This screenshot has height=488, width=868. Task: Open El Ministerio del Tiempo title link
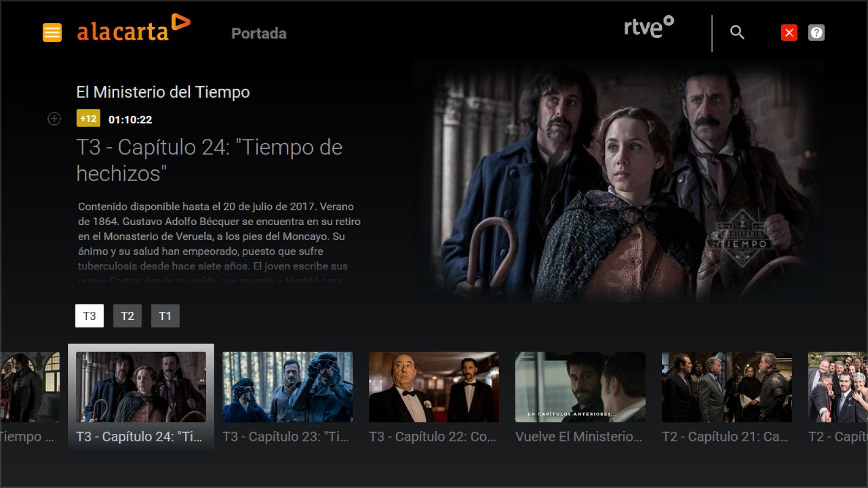click(x=163, y=92)
